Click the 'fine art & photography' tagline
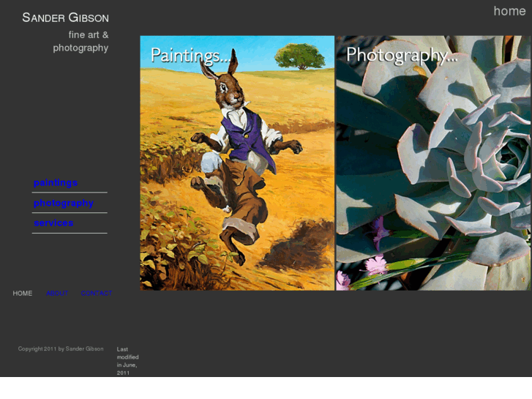This screenshot has height=399, width=532. (x=80, y=41)
